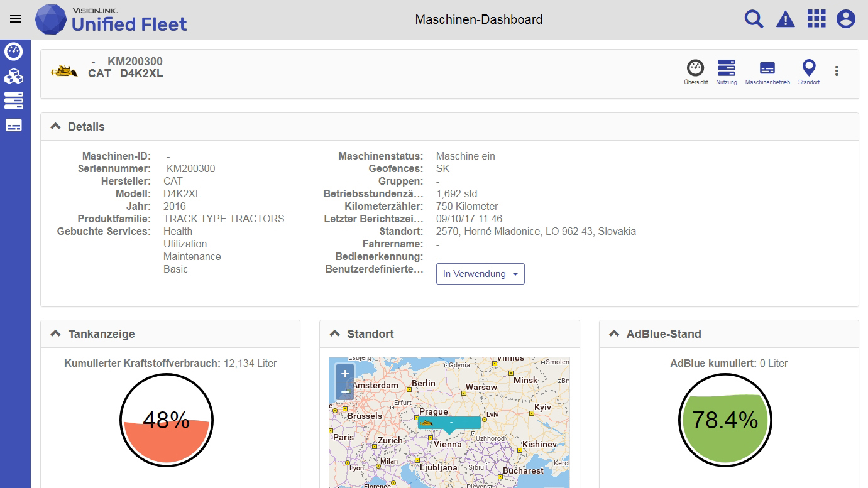Collapse the Details panel
The height and width of the screenshot is (488, 868).
pyautogui.click(x=56, y=126)
